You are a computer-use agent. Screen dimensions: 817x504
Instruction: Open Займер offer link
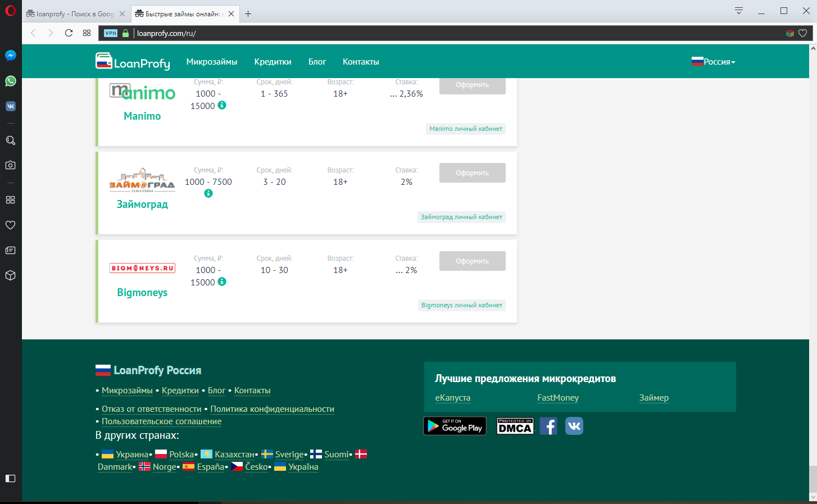(654, 398)
